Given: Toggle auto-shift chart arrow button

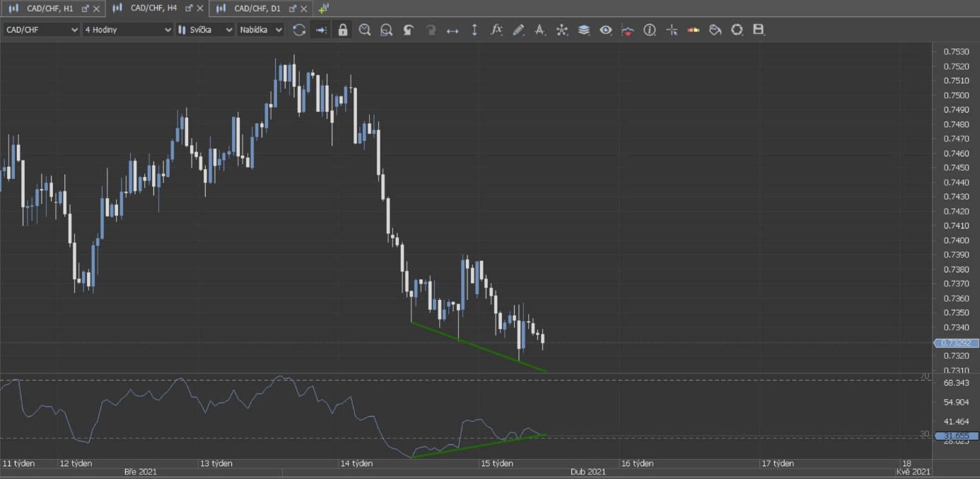Looking at the screenshot, I should pyautogui.click(x=321, y=30).
